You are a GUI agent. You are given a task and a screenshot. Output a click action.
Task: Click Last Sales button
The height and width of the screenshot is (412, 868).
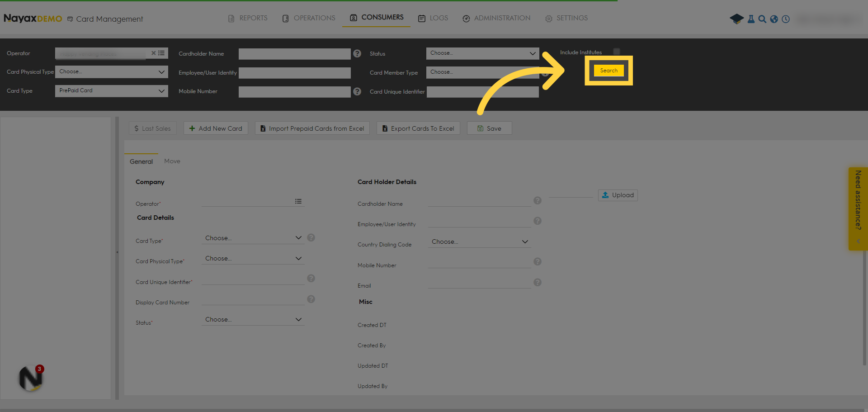tap(152, 128)
